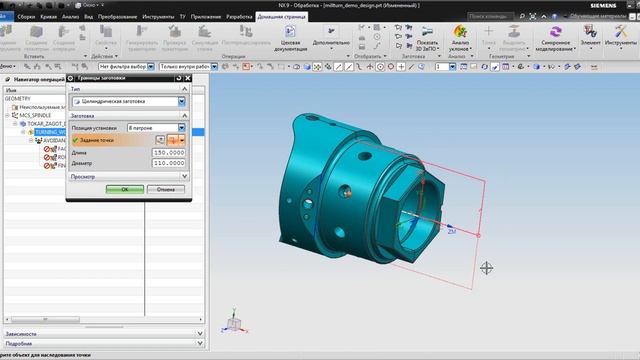
Task: Open the Меню button
Action: coord(8,66)
